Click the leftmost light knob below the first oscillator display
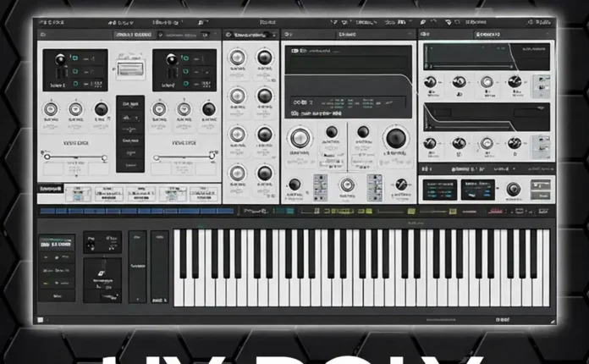The width and height of the screenshot is (589, 364). pos(51,110)
